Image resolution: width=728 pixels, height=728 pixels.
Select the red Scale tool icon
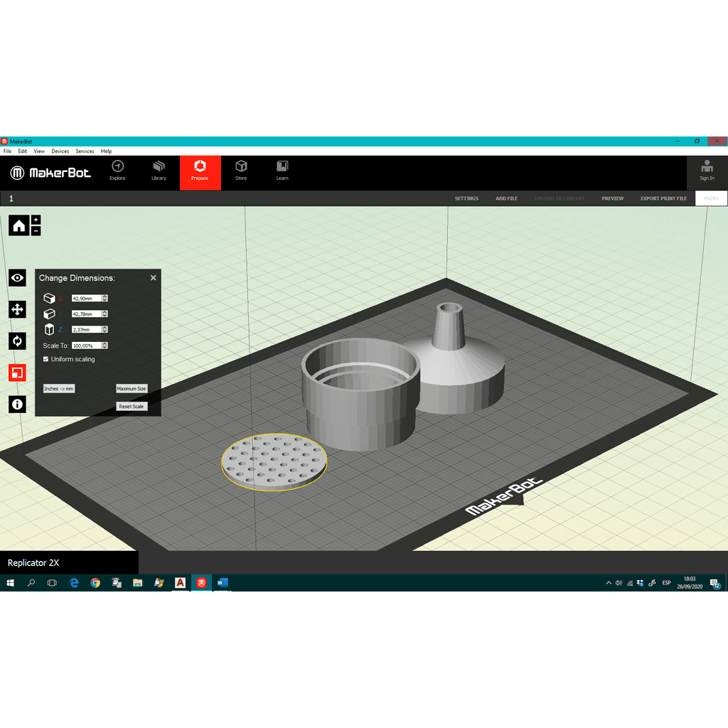17,373
